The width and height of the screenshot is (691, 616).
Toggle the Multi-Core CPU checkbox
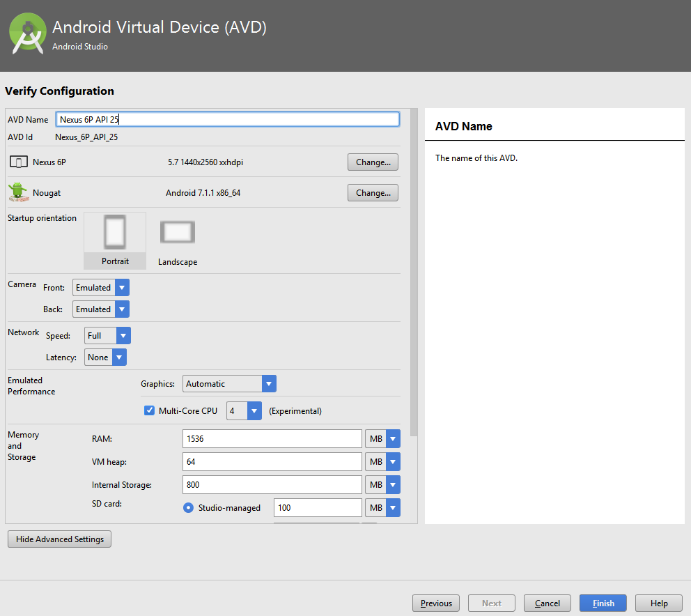click(149, 410)
